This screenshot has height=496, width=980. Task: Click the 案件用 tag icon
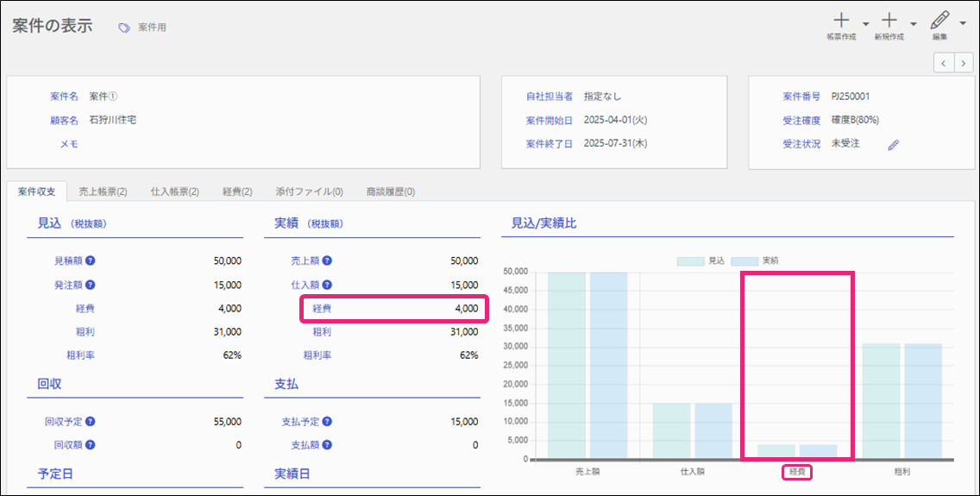(124, 28)
